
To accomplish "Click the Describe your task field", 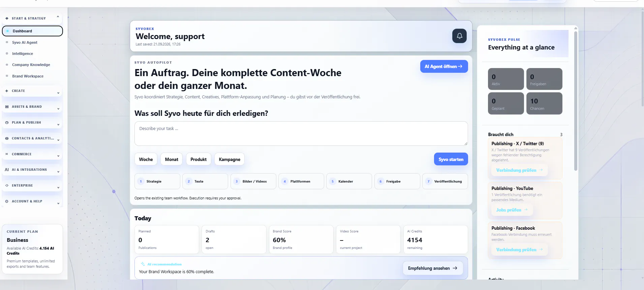I will tap(301, 133).
